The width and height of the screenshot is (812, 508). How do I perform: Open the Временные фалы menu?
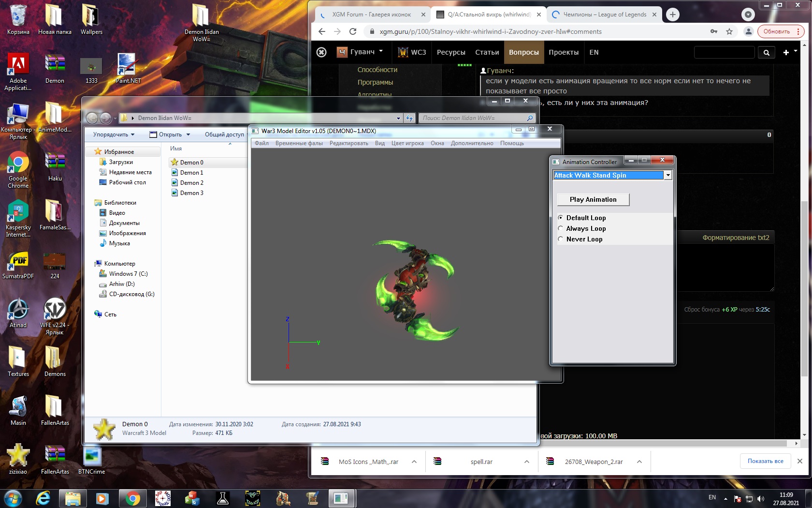pyautogui.click(x=299, y=143)
